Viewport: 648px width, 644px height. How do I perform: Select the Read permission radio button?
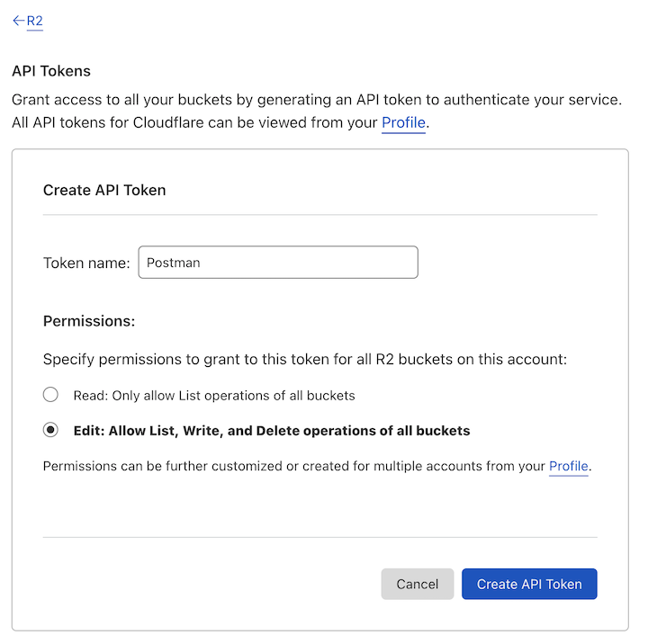[51, 395]
